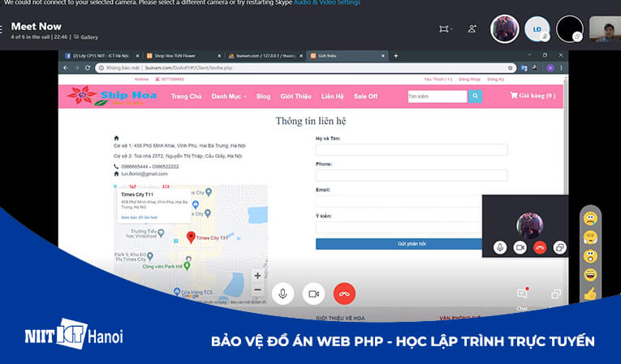Mute microphone in main Skype call bar
This screenshot has height=364, width=621.
(282, 293)
